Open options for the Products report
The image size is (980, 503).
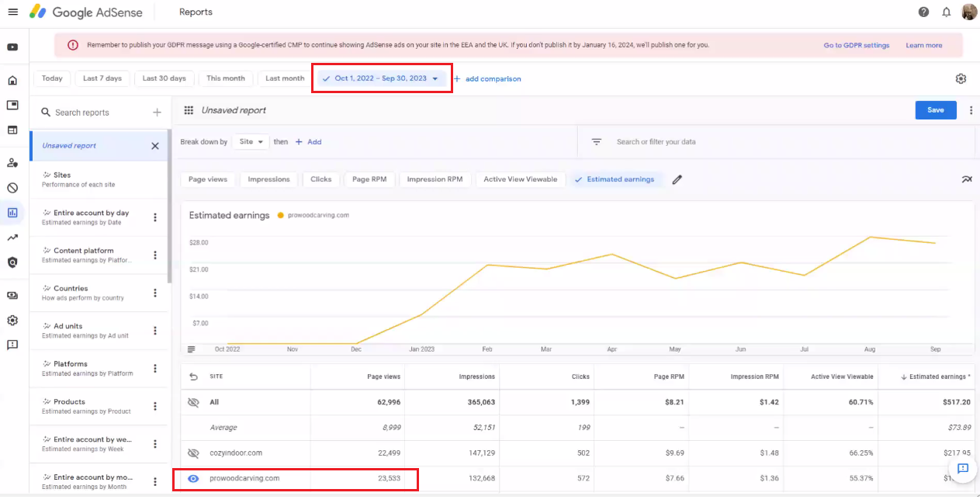[x=155, y=406]
